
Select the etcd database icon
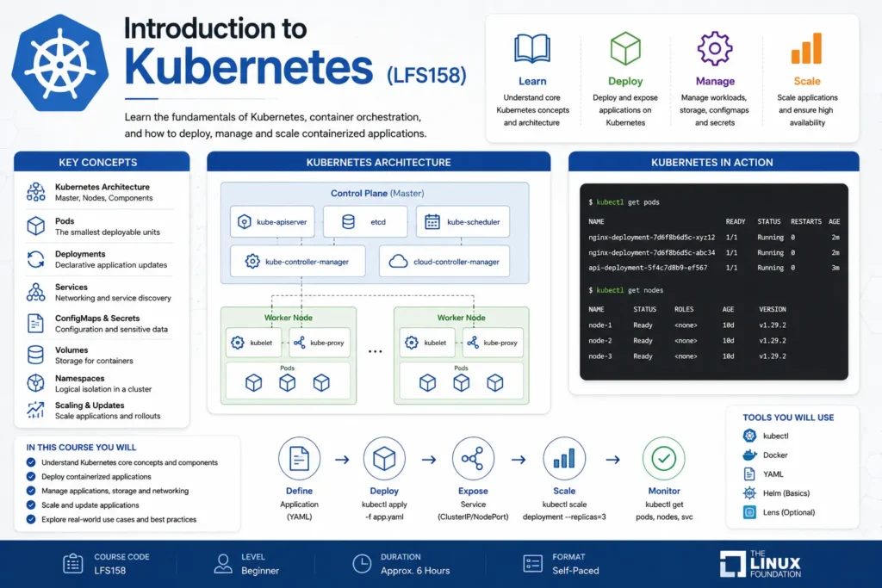click(x=348, y=221)
